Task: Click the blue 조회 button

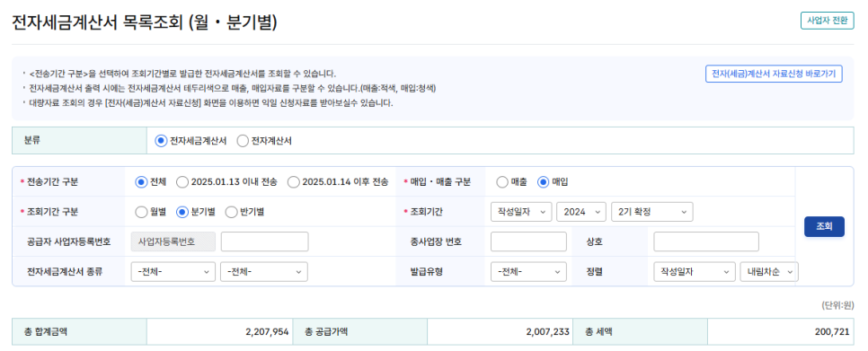Action: 824,226
